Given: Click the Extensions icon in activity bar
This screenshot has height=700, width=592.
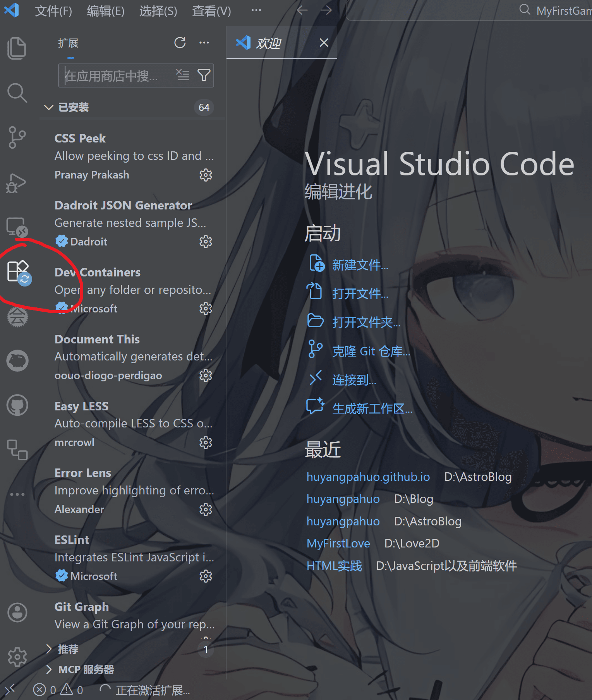Looking at the screenshot, I should (18, 271).
